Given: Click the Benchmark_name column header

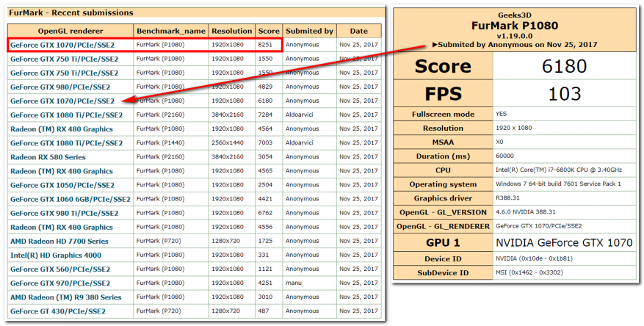Looking at the screenshot, I should (171, 31).
